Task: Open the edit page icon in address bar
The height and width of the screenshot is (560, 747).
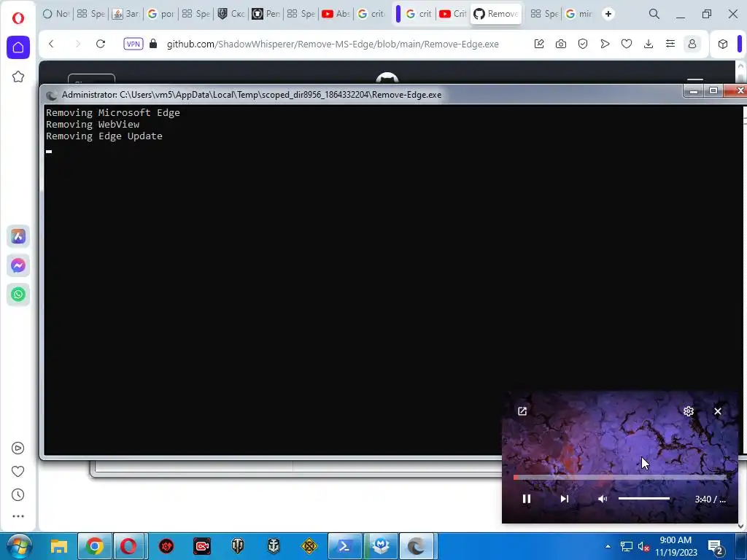Action: click(539, 44)
